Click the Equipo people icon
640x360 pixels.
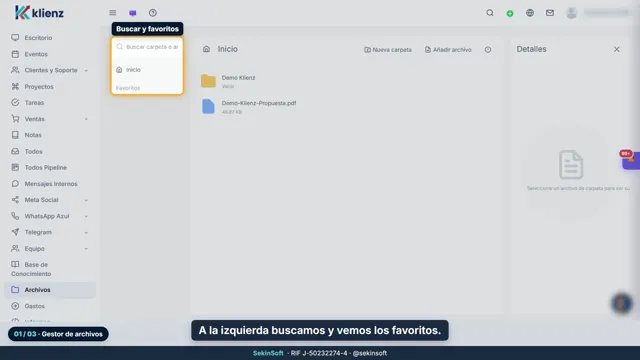coord(15,248)
